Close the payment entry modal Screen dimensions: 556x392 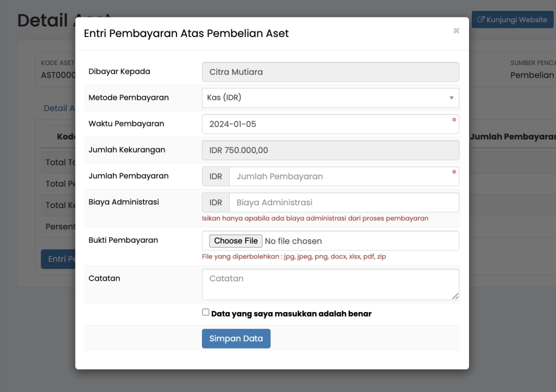[456, 31]
